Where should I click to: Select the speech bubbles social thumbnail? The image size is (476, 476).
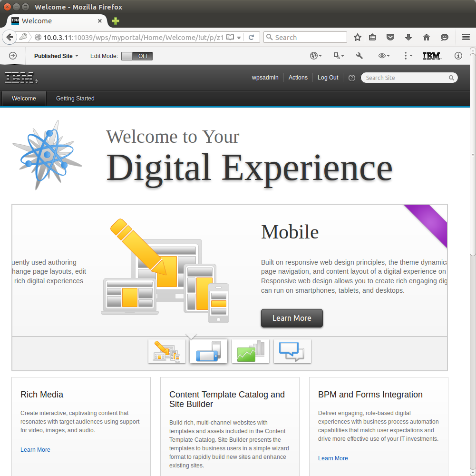click(x=292, y=351)
